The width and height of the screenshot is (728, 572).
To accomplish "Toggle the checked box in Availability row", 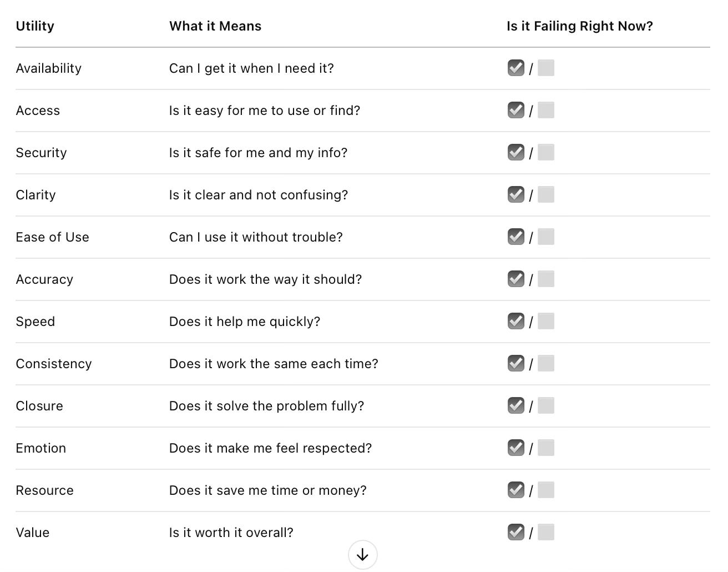I will click(x=516, y=68).
